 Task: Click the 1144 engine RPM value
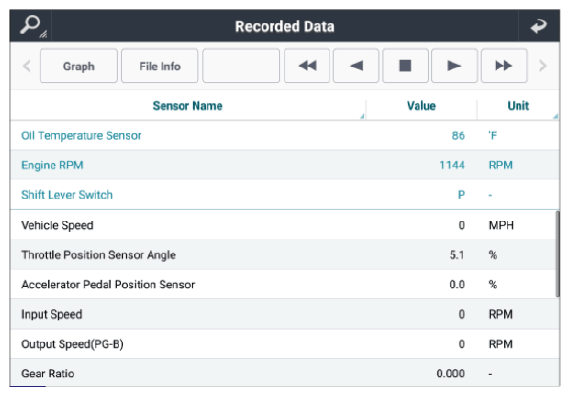coord(452,165)
